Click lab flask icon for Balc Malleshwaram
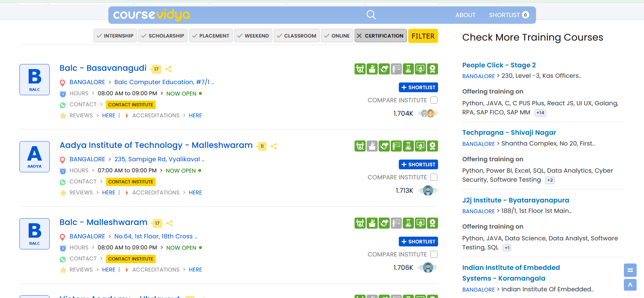The image size is (644, 298). point(408,223)
